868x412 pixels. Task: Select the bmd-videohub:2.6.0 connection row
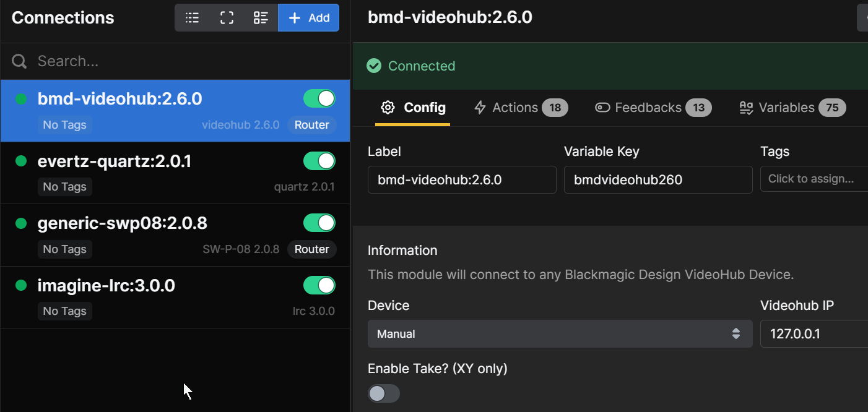(x=175, y=111)
